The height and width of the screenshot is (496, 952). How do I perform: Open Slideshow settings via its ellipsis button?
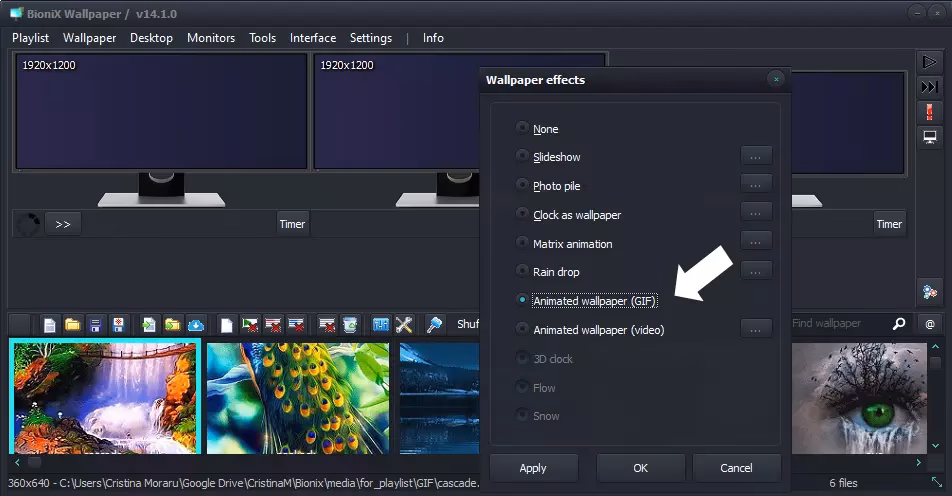(756, 156)
